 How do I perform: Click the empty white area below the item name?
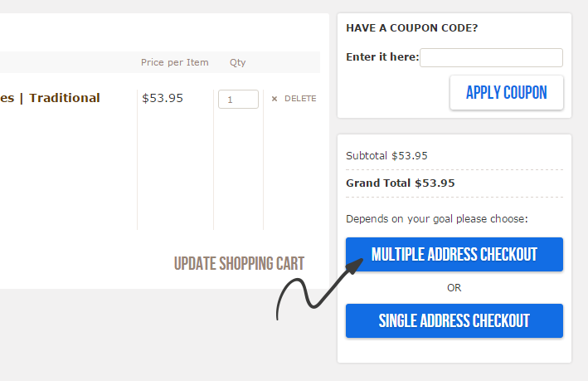tap(66, 174)
